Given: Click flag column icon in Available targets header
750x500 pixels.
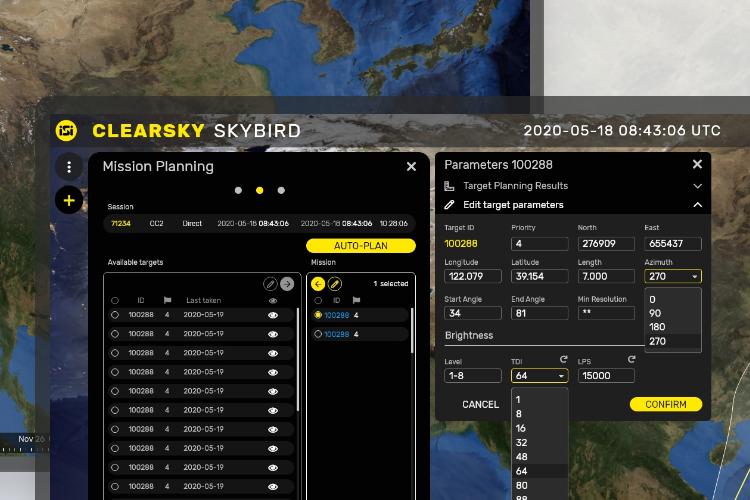Looking at the screenshot, I should pyautogui.click(x=167, y=300).
